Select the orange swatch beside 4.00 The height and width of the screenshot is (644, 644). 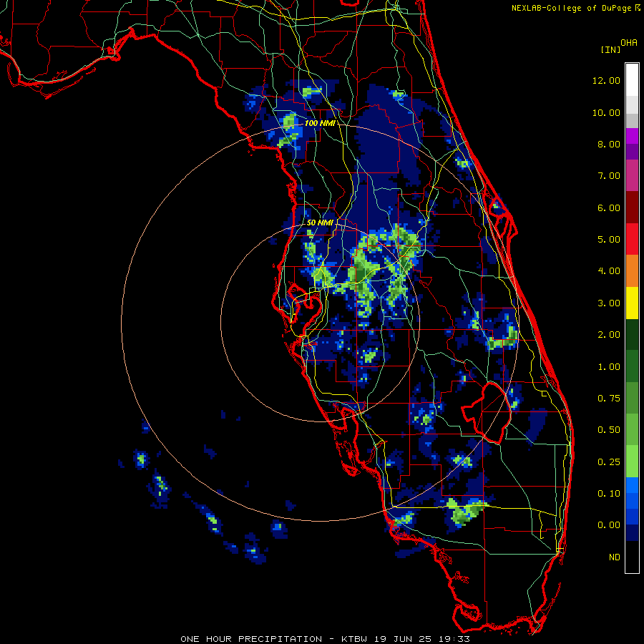pyautogui.click(x=632, y=271)
